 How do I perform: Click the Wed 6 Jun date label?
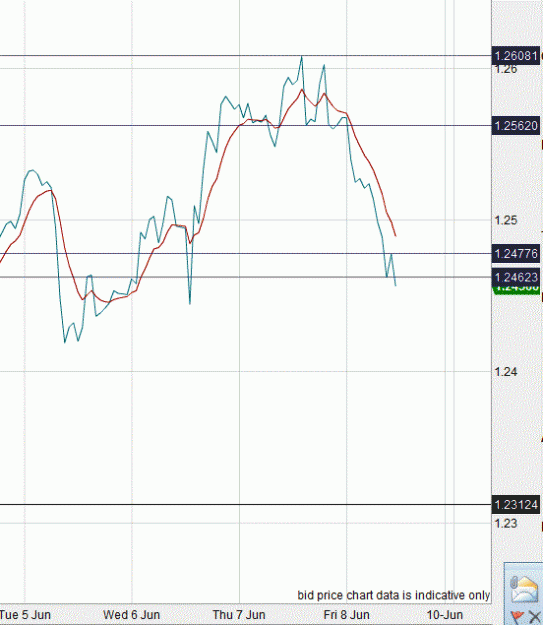click(132, 614)
